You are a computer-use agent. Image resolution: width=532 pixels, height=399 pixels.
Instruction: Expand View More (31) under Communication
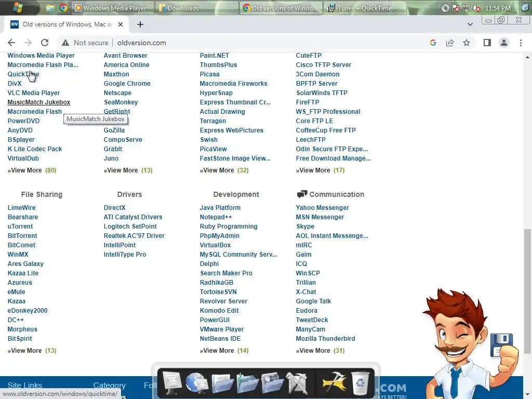coord(320,351)
